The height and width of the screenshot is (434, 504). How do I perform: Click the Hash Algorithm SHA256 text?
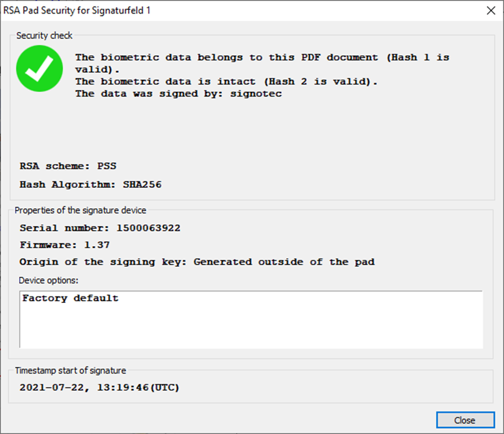pyautogui.click(x=90, y=184)
